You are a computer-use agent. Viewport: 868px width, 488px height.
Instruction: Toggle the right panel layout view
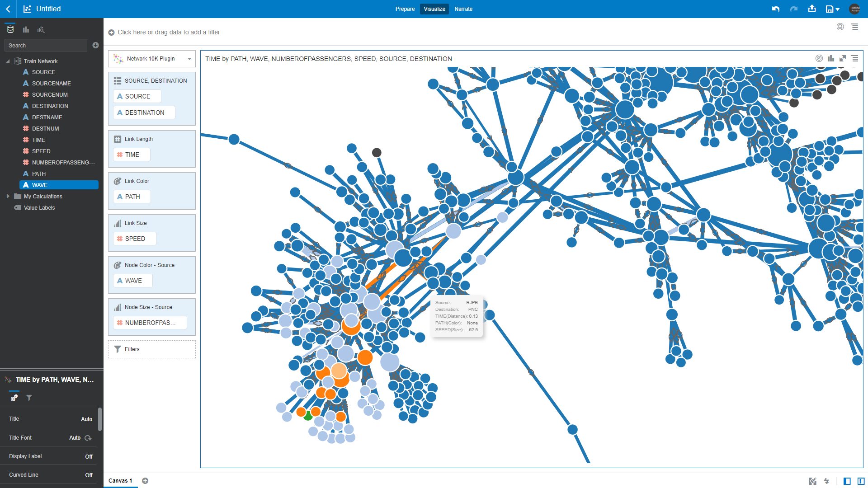click(846, 481)
